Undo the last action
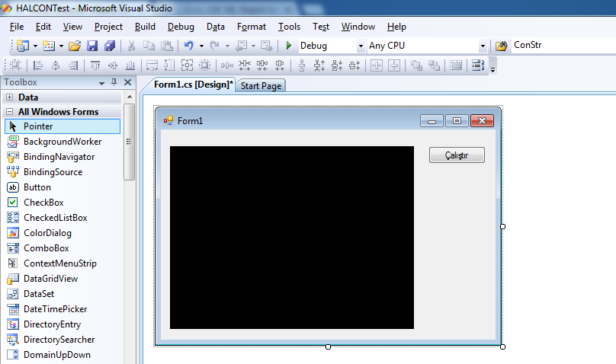The height and width of the screenshot is (364, 616). click(189, 46)
